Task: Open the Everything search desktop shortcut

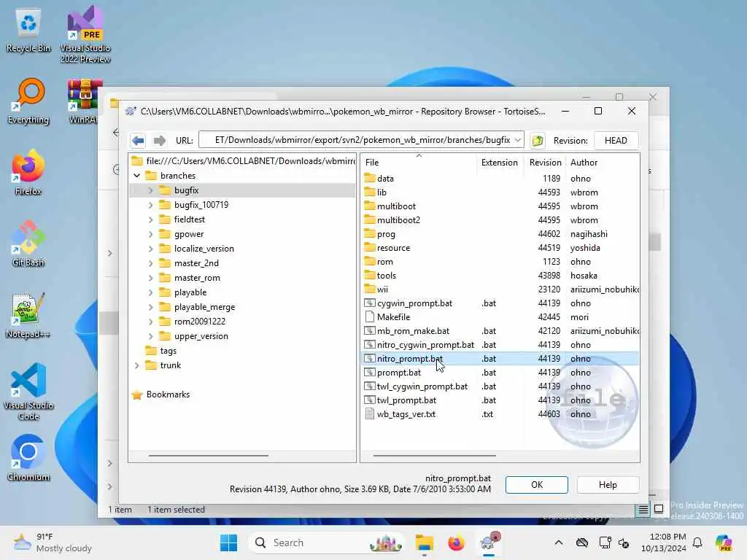Action: (28, 101)
